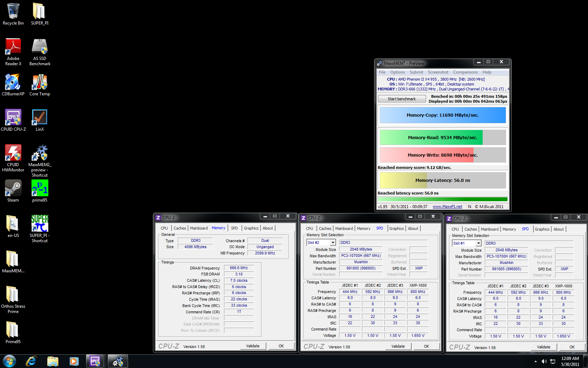The width and height of the screenshot is (588, 368).
Task: Open the SUPER_PI folder at the top of the desktop
Action: click(x=40, y=14)
